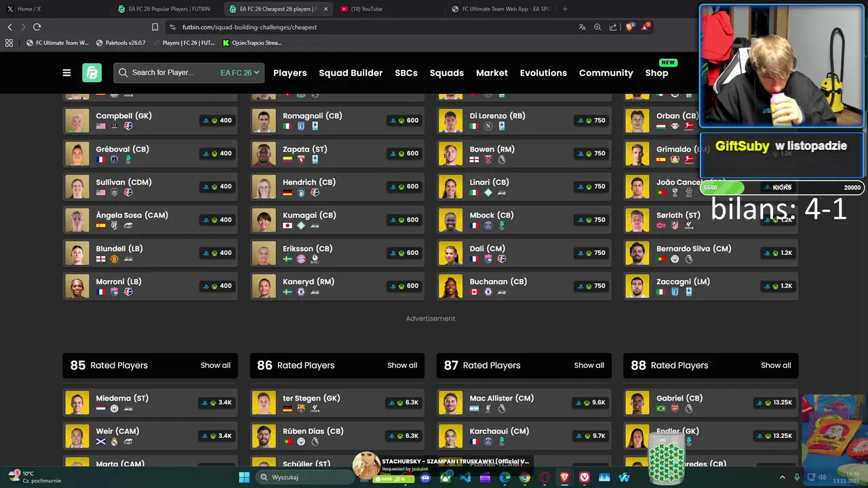Open new browser tab
Viewport: 868px width, 488px height.
coord(565,9)
